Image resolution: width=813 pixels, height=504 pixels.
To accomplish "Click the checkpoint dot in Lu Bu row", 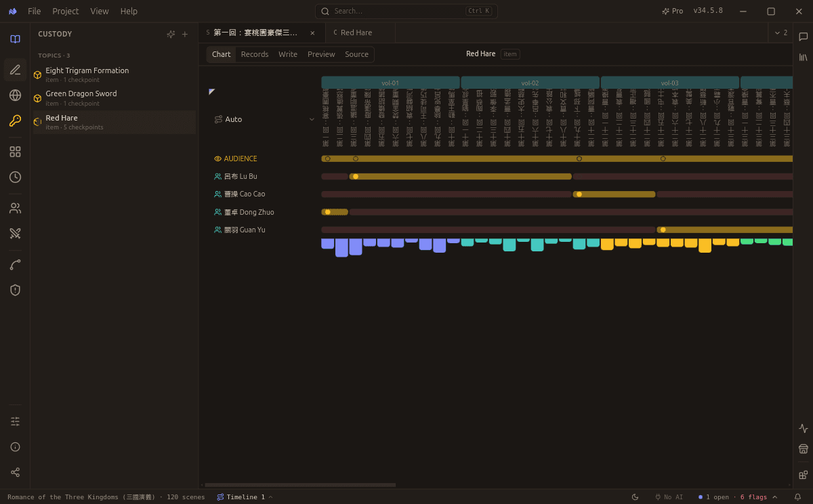I will [356, 176].
